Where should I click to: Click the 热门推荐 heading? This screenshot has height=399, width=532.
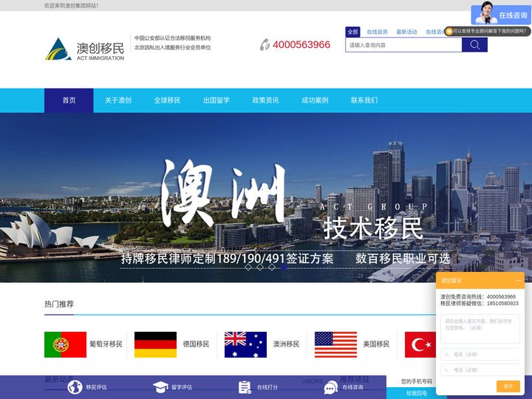(x=59, y=304)
